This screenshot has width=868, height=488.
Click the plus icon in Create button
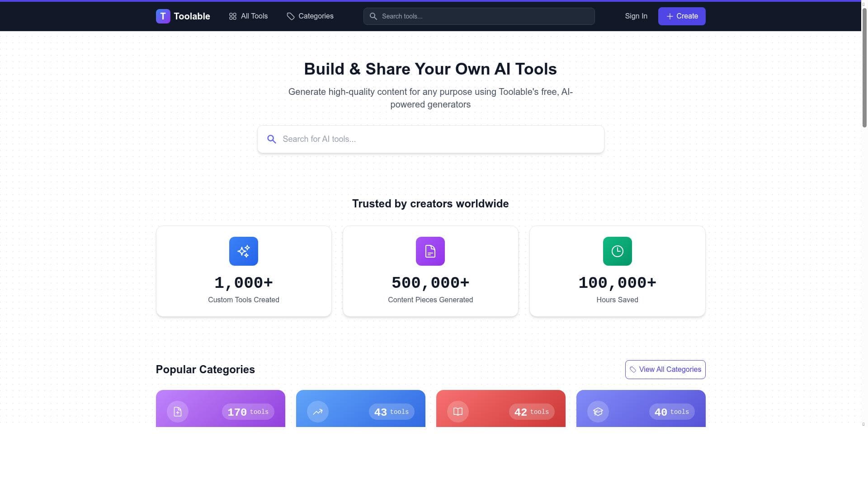point(670,16)
